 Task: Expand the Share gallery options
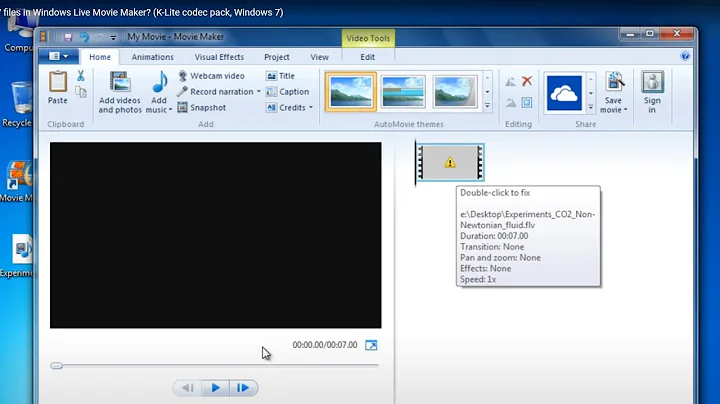click(591, 107)
